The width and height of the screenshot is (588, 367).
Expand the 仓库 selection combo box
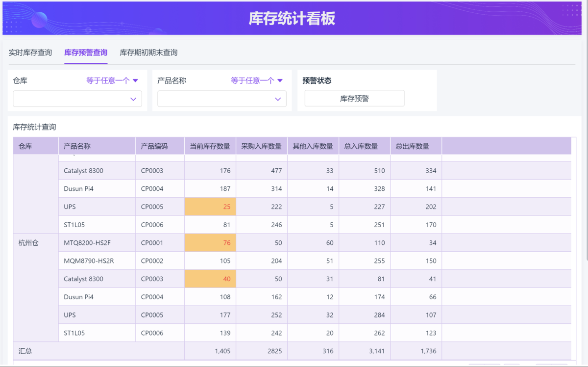point(77,99)
